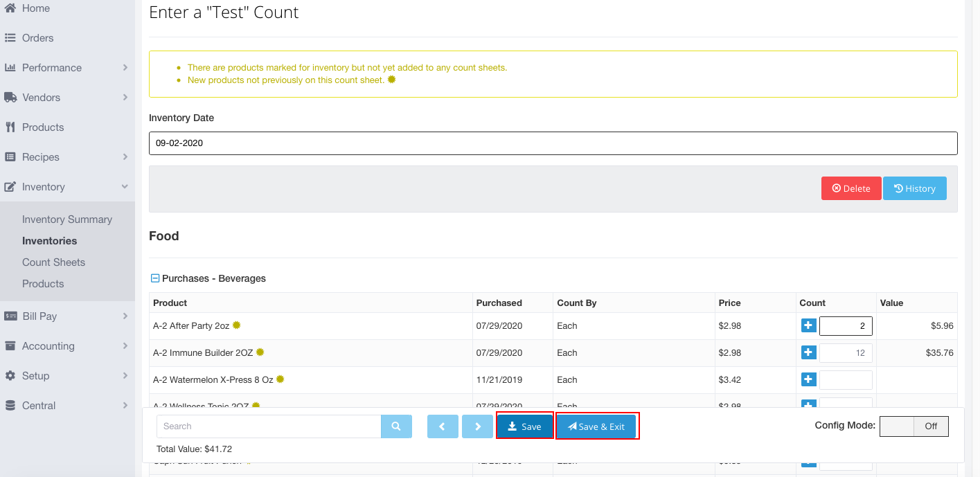Click the next arrow button in bottom bar
Screen dimensions: 980x477
pos(478,426)
